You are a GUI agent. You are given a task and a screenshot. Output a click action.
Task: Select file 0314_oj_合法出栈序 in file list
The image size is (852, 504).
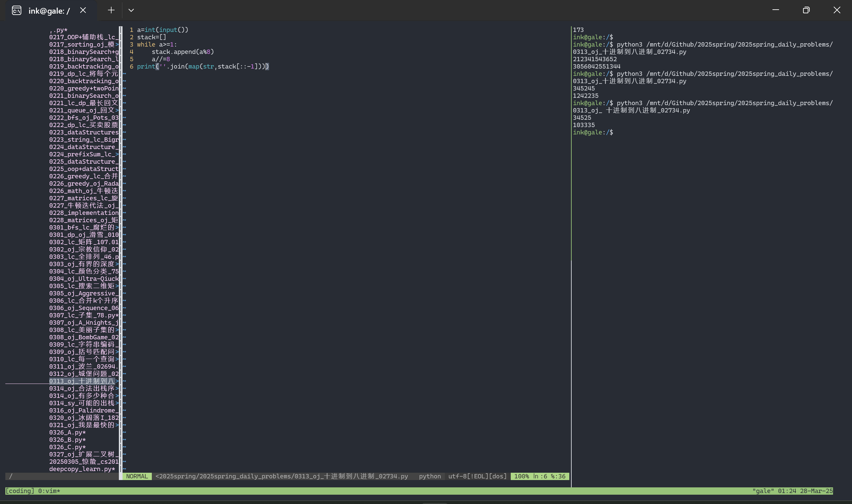(84, 389)
